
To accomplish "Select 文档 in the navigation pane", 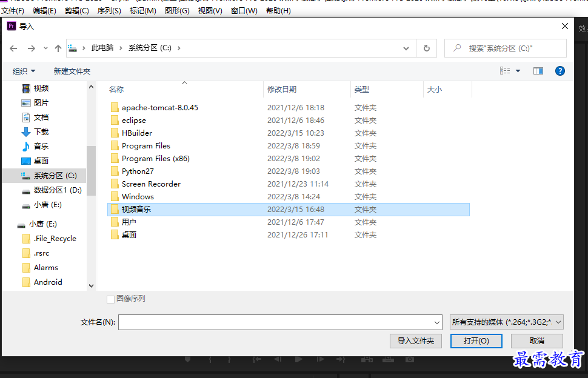I will coord(35,118).
